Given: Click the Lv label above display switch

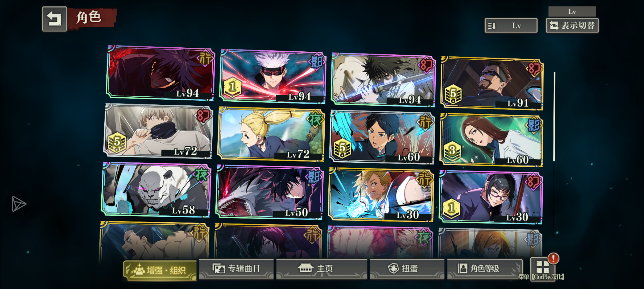Looking at the screenshot, I should (572, 12).
